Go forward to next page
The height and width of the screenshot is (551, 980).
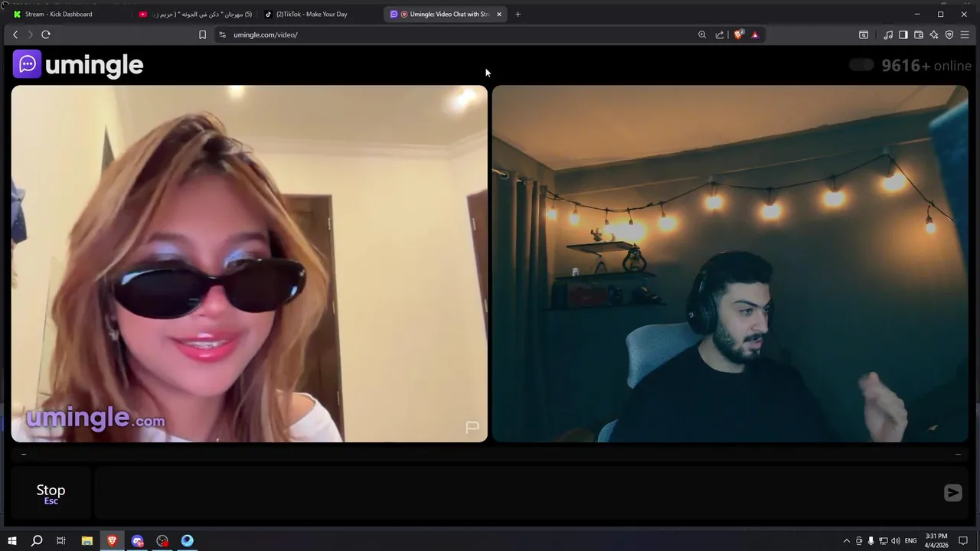tap(31, 34)
